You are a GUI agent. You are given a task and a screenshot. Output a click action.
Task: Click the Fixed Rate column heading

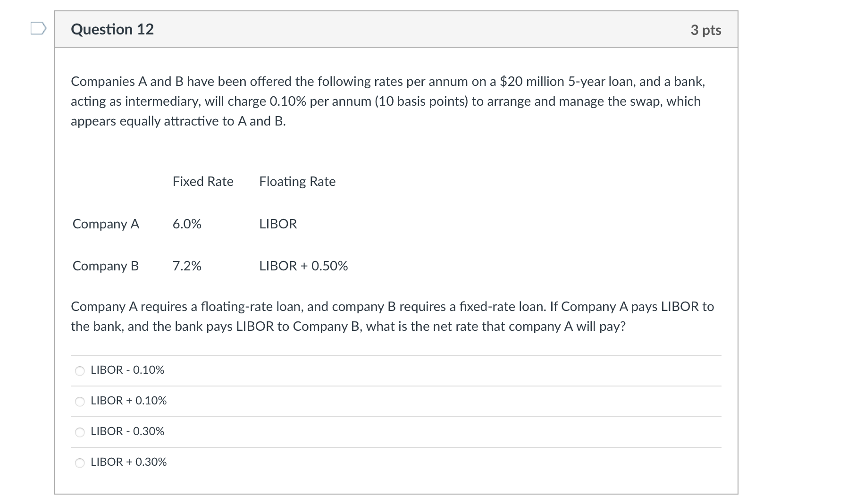203,181
